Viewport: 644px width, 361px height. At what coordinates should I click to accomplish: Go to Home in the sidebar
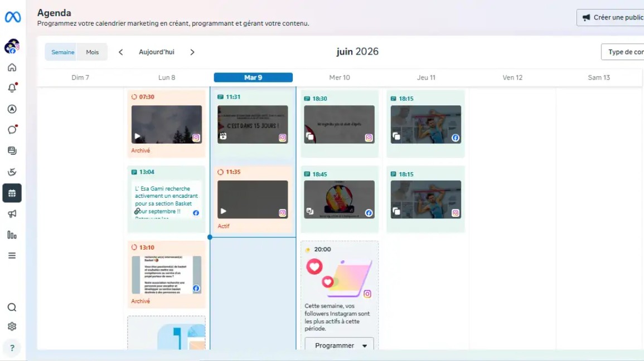pyautogui.click(x=12, y=67)
